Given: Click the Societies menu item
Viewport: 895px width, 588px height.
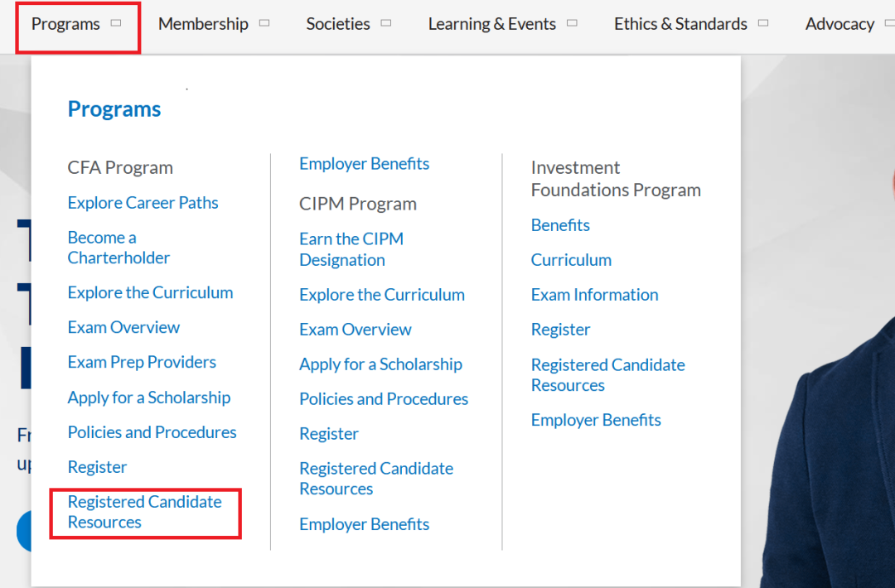Looking at the screenshot, I should click(338, 24).
